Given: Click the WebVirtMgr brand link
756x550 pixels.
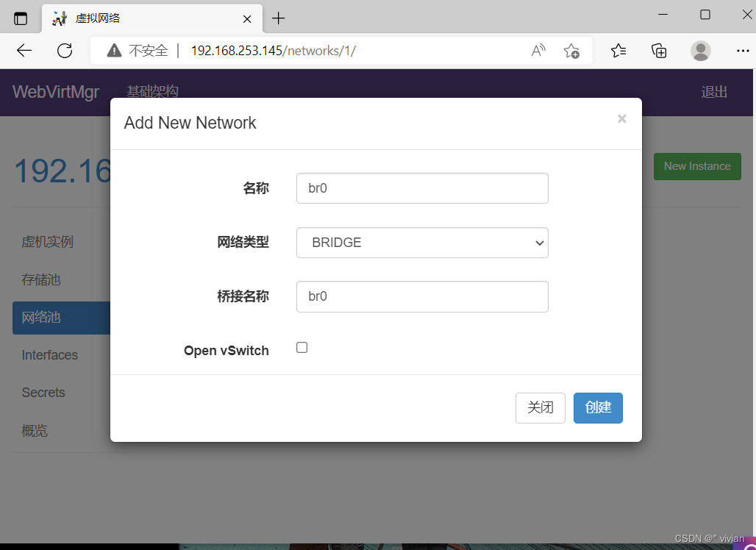Looking at the screenshot, I should 56,92.
